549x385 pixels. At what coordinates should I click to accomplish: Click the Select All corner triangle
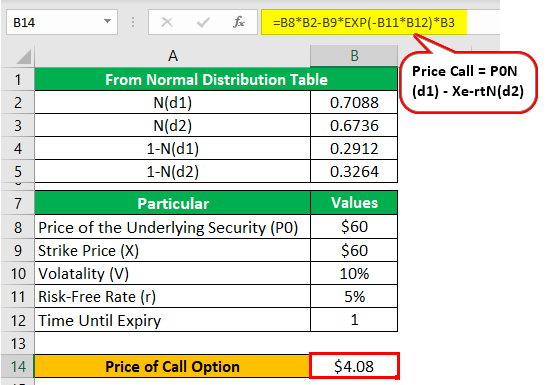[x=24, y=57]
